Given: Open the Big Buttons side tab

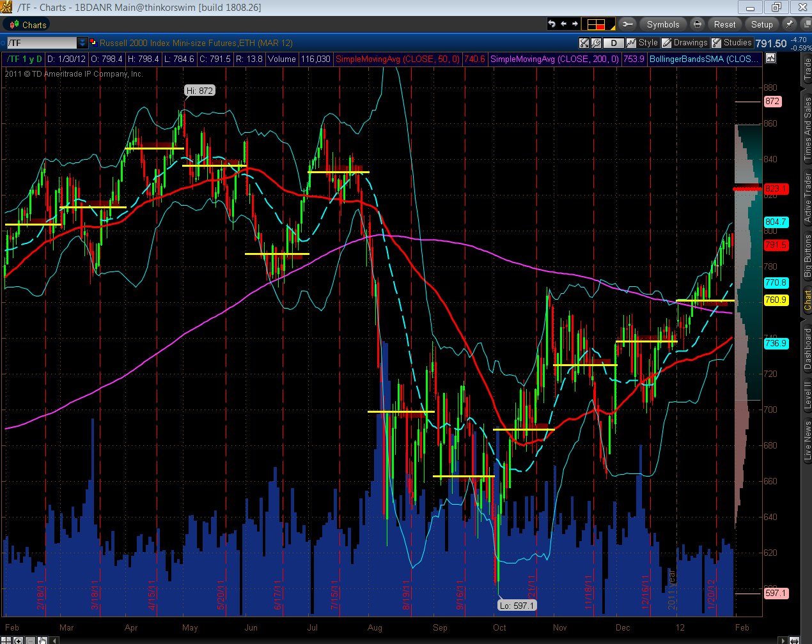Looking at the screenshot, I should (807, 256).
